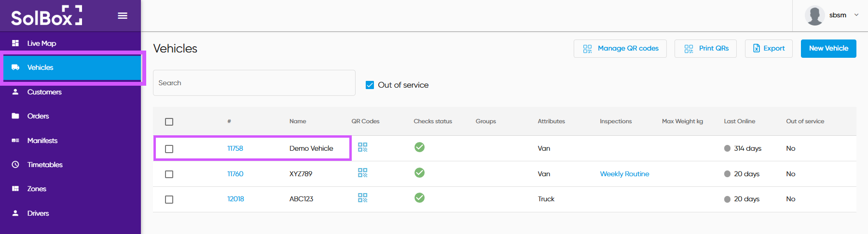Open QR code for Demo Vehicle
The width and height of the screenshot is (868, 234).
click(x=362, y=147)
